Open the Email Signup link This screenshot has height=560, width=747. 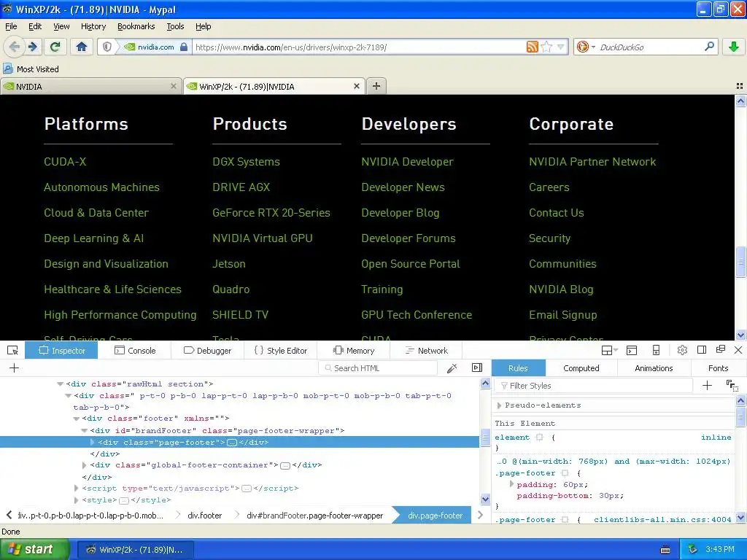point(562,315)
